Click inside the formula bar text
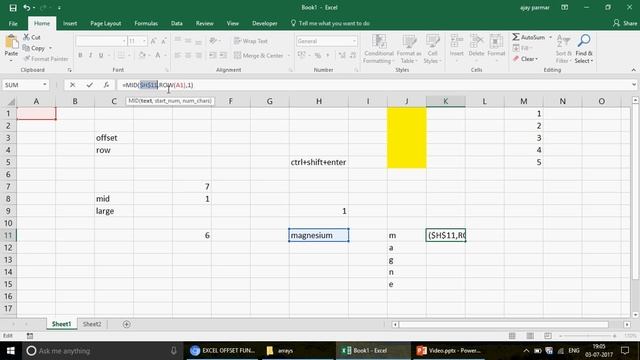Image resolution: width=640 pixels, height=360 pixels. 157,85
